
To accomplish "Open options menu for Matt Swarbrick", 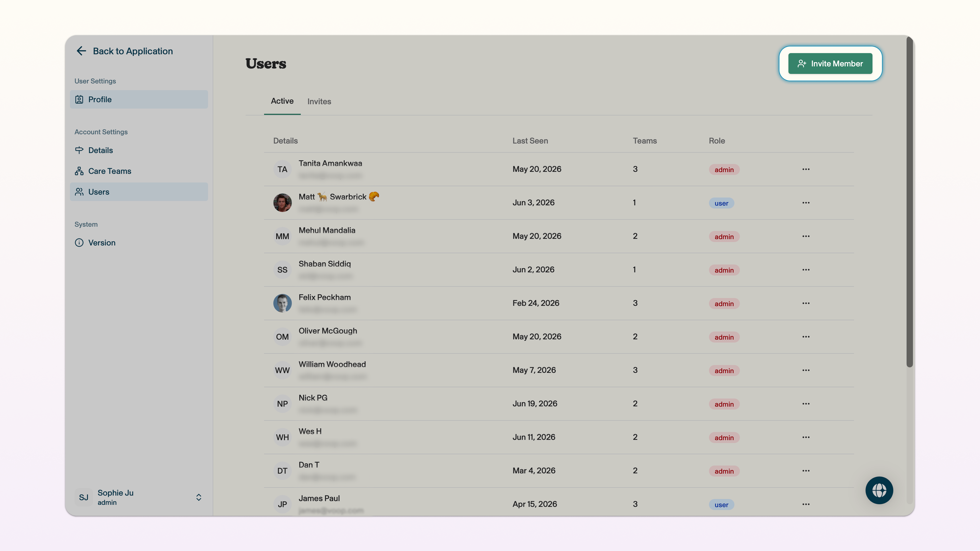I will tap(806, 203).
